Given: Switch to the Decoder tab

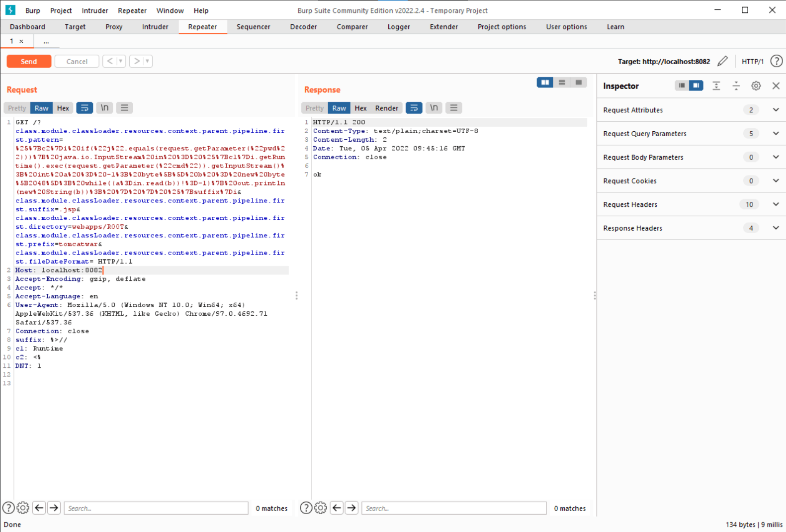Looking at the screenshot, I should 303,27.
